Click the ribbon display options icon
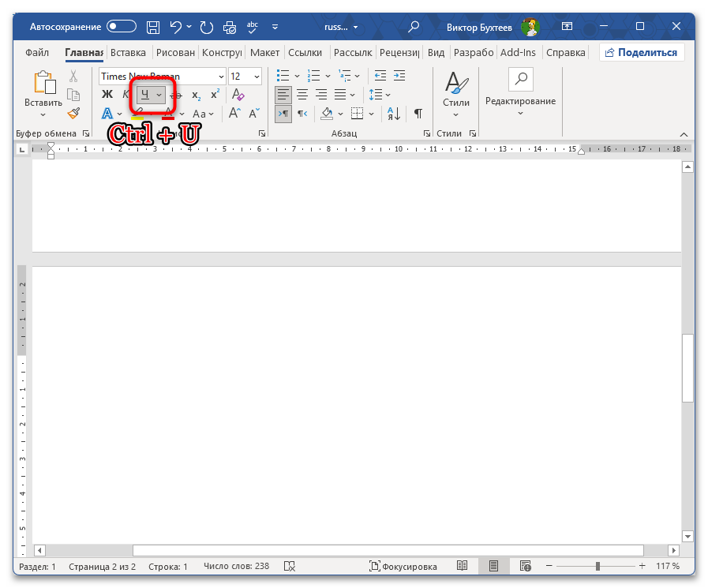The width and height of the screenshot is (708, 588). pyautogui.click(x=567, y=27)
